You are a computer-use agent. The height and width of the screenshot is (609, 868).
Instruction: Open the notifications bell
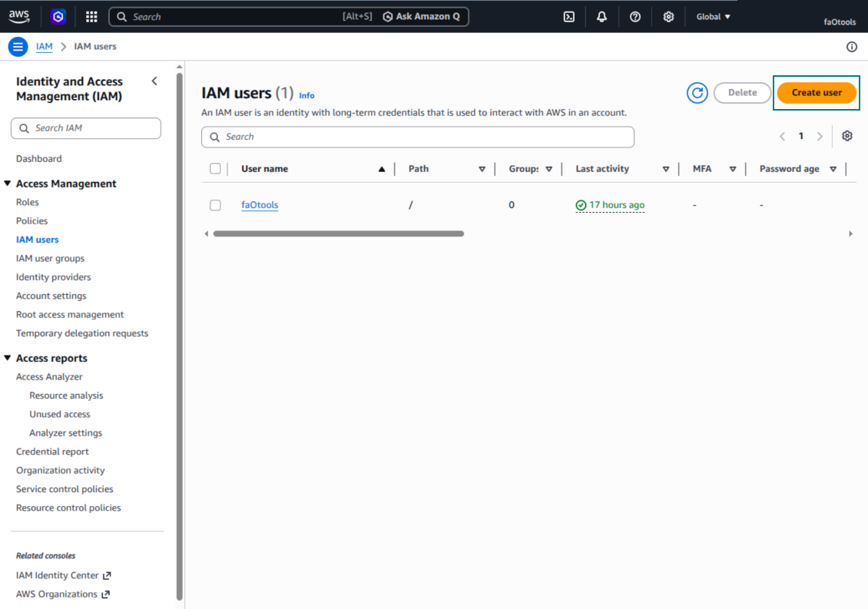point(601,17)
